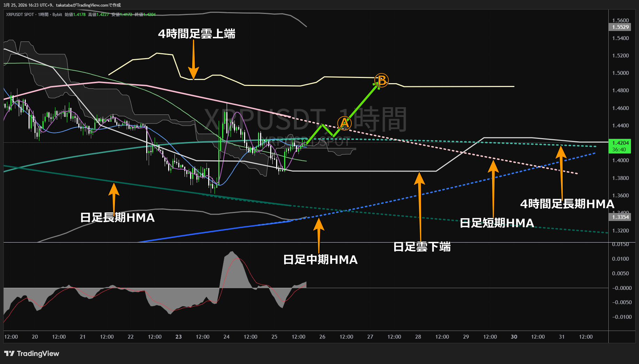Click date 27 on the time axis
The height and width of the screenshot is (364, 639).
[x=370, y=337]
